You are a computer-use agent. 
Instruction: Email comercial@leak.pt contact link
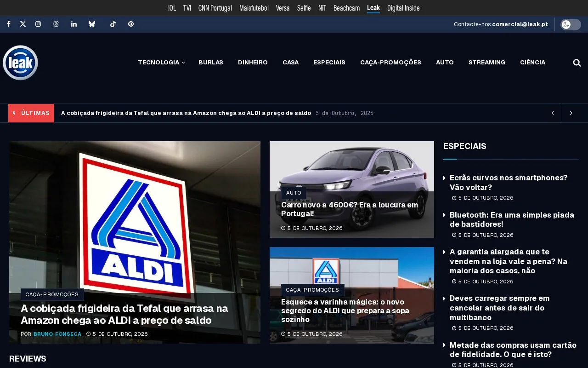click(520, 24)
